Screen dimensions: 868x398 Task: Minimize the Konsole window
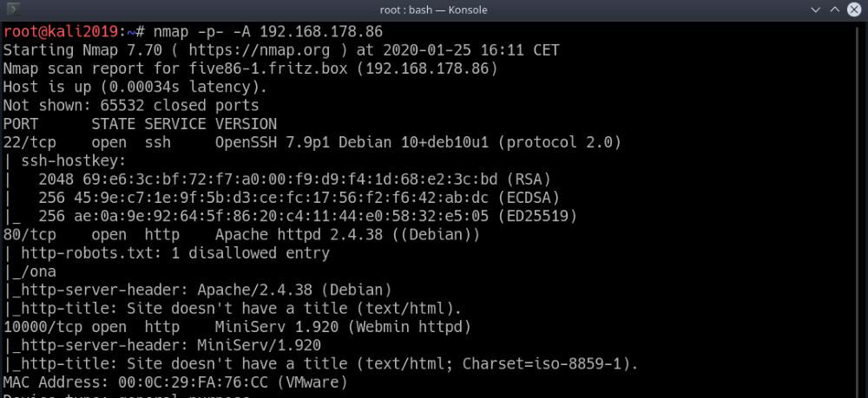(x=814, y=10)
